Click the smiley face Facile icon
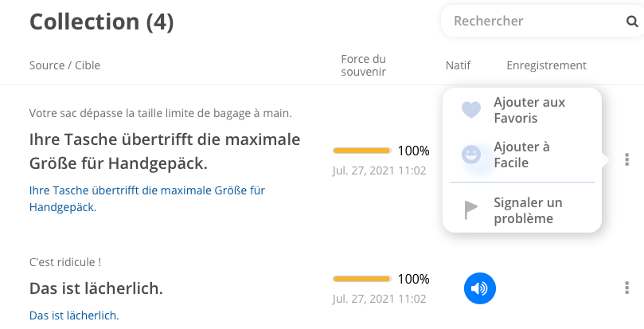 coord(471,155)
